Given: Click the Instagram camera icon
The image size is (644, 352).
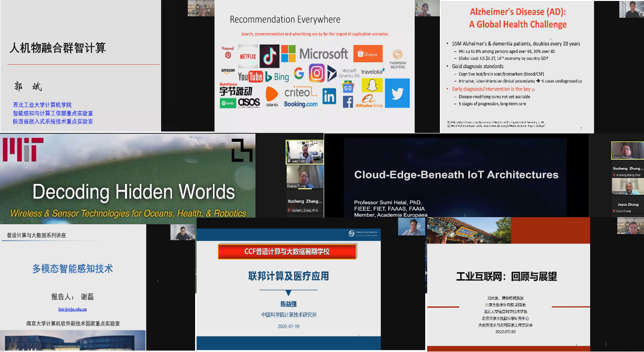Looking at the screenshot, I should (317, 73).
